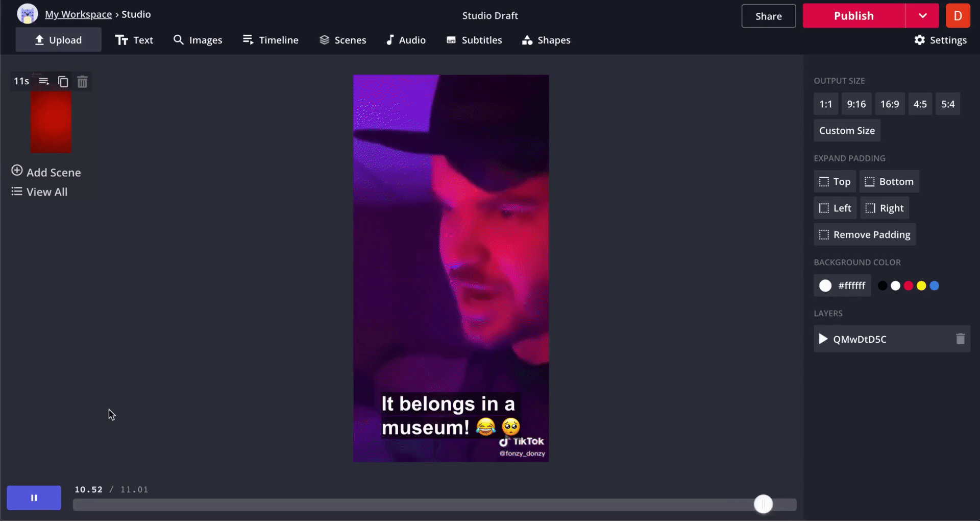
Task: Delete the 11s scene with trash icon
Action: click(82, 81)
